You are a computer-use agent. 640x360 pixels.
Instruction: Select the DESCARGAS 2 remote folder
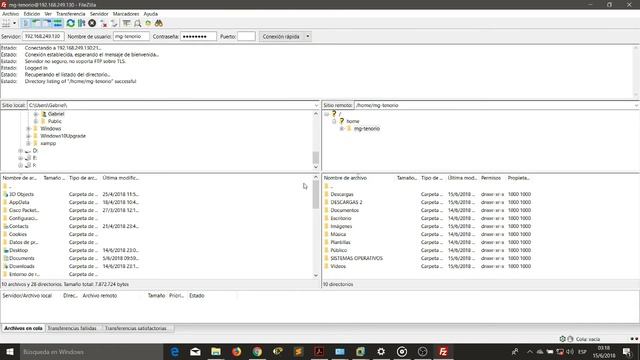tap(346, 202)
